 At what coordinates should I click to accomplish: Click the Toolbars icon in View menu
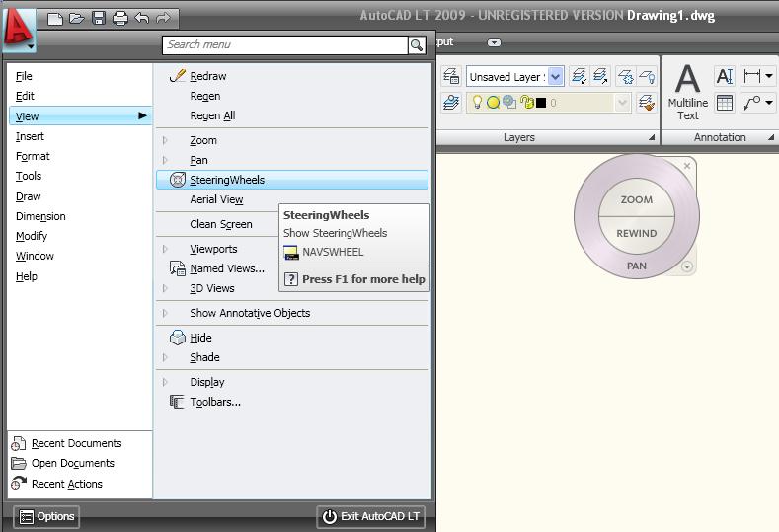tap(177, 402)
